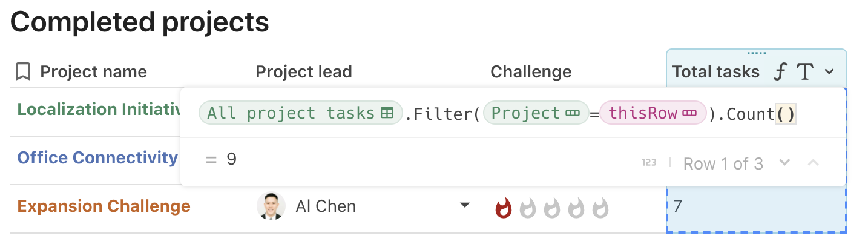The width and height of the screenshot is (868, 247).
Task: Open the Expansion Challenge project
Action: pyautogui.click(x=104, y=206)
